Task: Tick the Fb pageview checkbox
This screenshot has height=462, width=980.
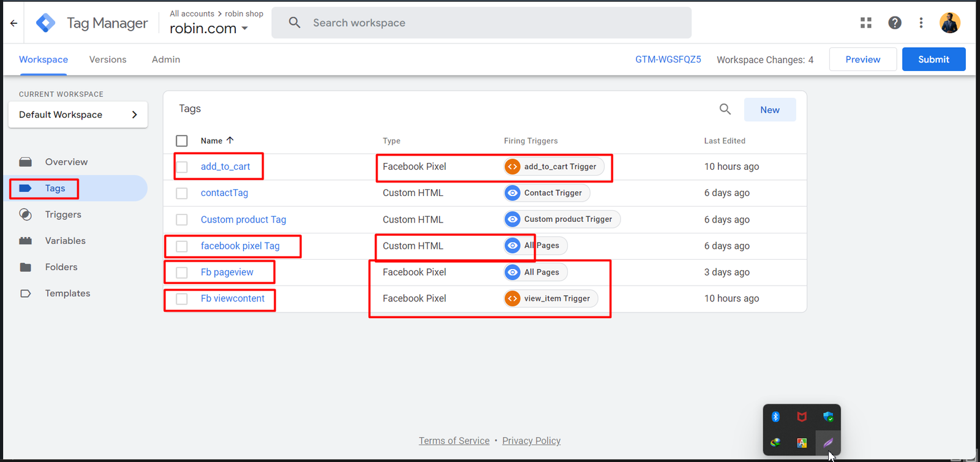Action: coord(182,273)
